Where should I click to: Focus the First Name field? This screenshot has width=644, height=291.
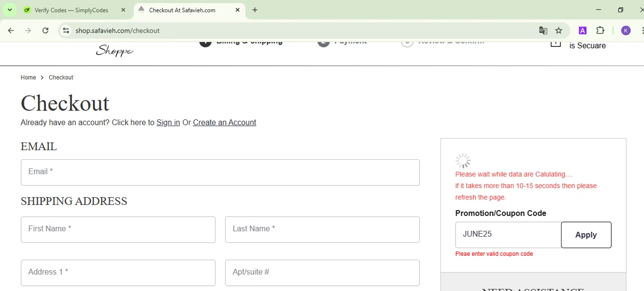point(118,230)
